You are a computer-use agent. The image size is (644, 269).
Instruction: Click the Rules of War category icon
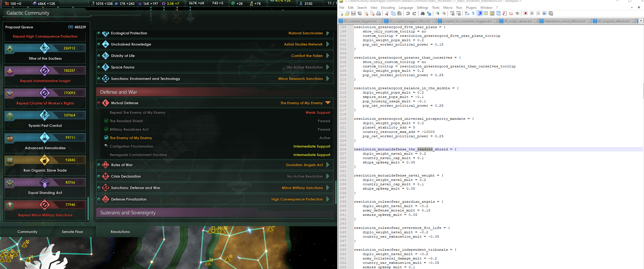click(105, 165)
